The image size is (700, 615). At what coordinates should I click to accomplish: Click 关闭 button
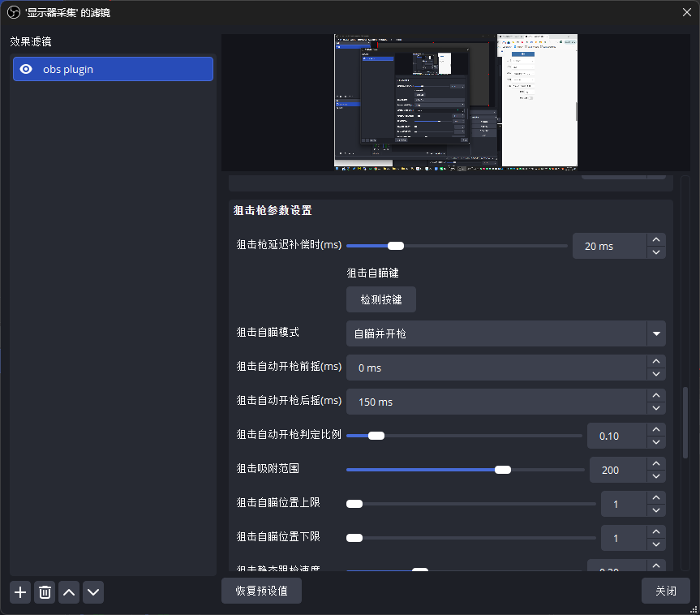[666, 591]
